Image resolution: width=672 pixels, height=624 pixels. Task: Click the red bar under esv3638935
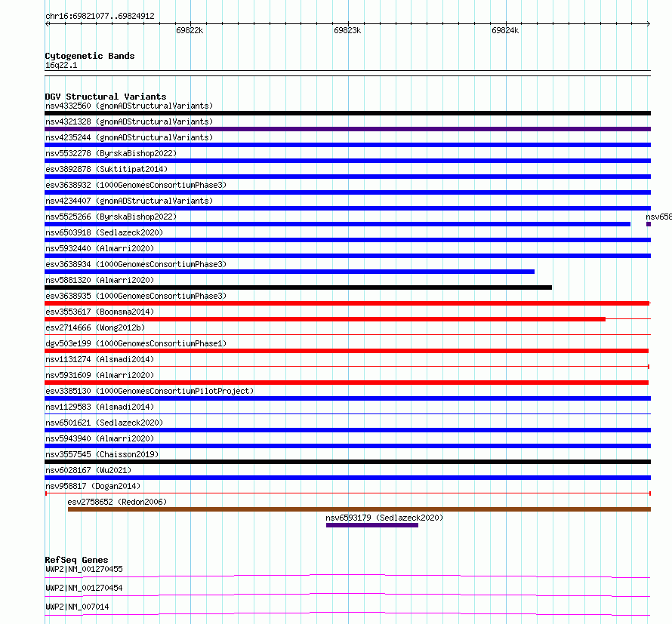347,303
